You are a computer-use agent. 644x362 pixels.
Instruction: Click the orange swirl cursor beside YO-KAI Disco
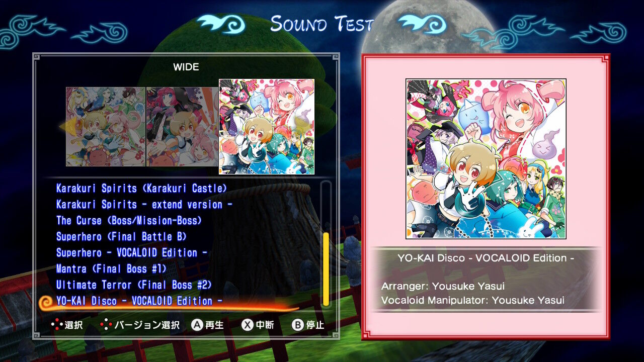pyautogui.click(x=46, y=302)
